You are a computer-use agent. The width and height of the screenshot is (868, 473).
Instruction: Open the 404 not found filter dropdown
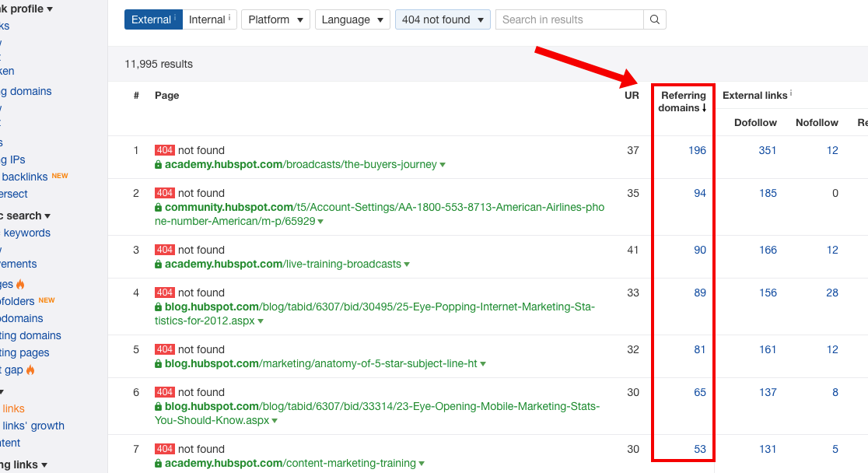443,19
